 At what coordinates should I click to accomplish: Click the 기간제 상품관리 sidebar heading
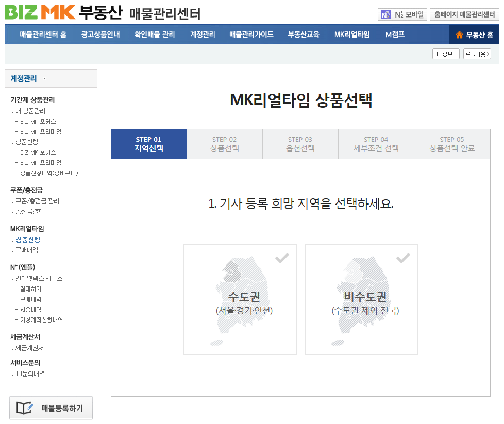(x=32, y=100)
